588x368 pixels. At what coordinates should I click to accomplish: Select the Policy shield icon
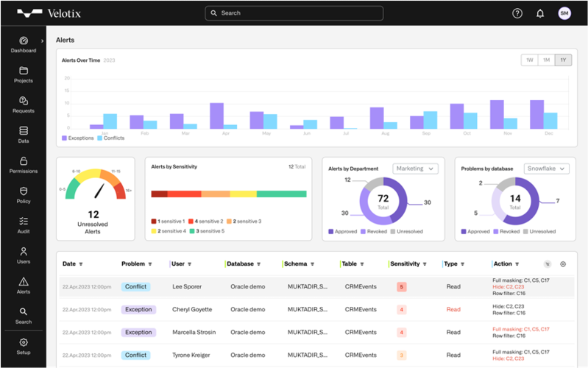point(24,191)
